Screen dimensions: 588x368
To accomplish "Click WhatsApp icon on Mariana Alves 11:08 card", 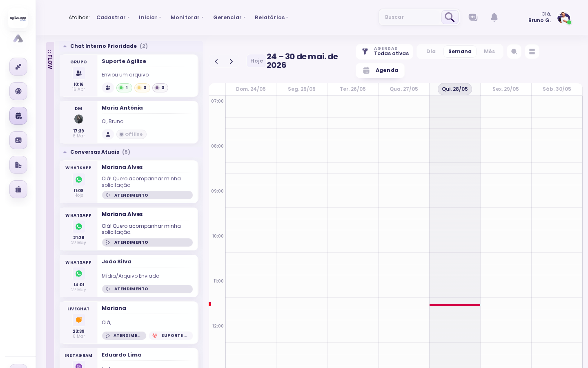I will point(79,180).
